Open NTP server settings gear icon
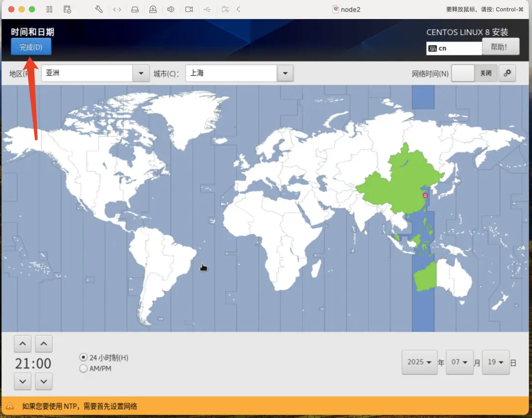The width and height of the screenshot is (532, 418). click(507, 73)
